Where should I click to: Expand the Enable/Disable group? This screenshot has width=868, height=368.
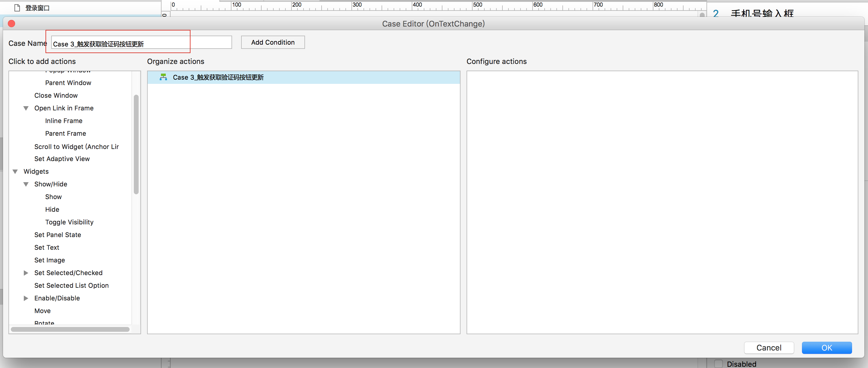click(26, 298)
